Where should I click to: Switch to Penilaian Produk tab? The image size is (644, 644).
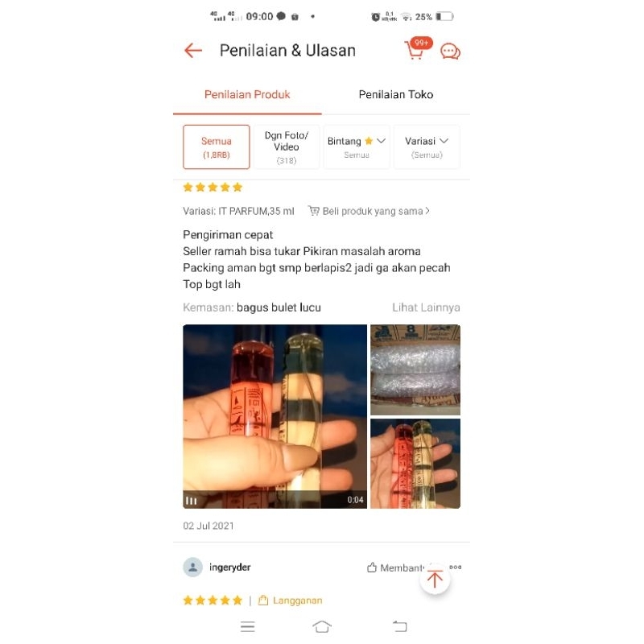247,94
